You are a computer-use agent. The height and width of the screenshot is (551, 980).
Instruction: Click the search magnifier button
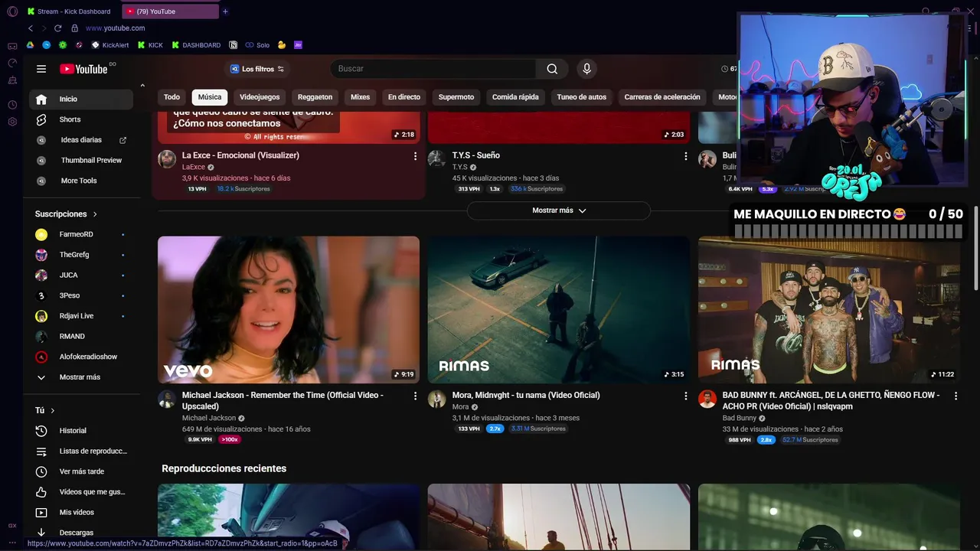tap(552, 69)
